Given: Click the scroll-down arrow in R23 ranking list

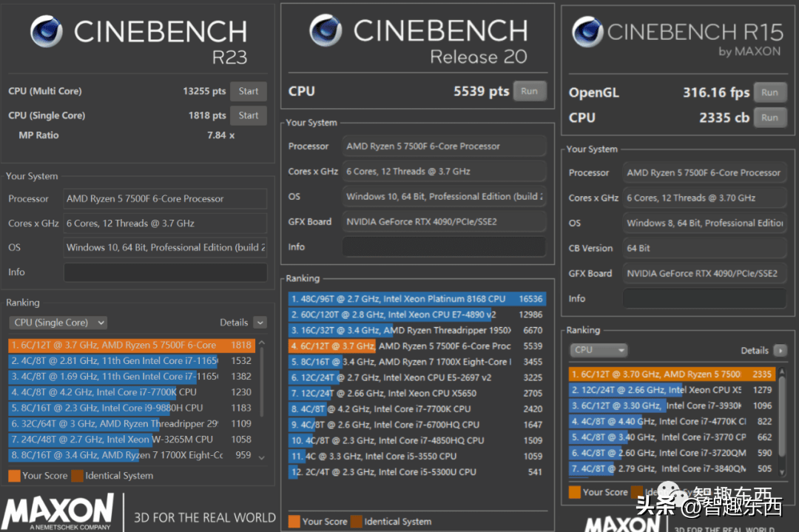Looking at the screenshot, I should pyautogui.click(x=260, y=458).
